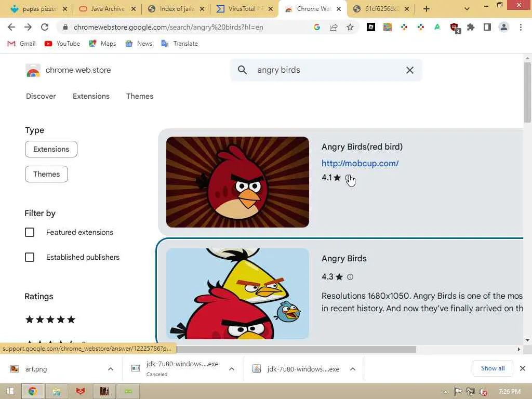This screenshot has width=532, height=399.
Task: Open File Explorer from taskbar
Action: tap(57, 391)
